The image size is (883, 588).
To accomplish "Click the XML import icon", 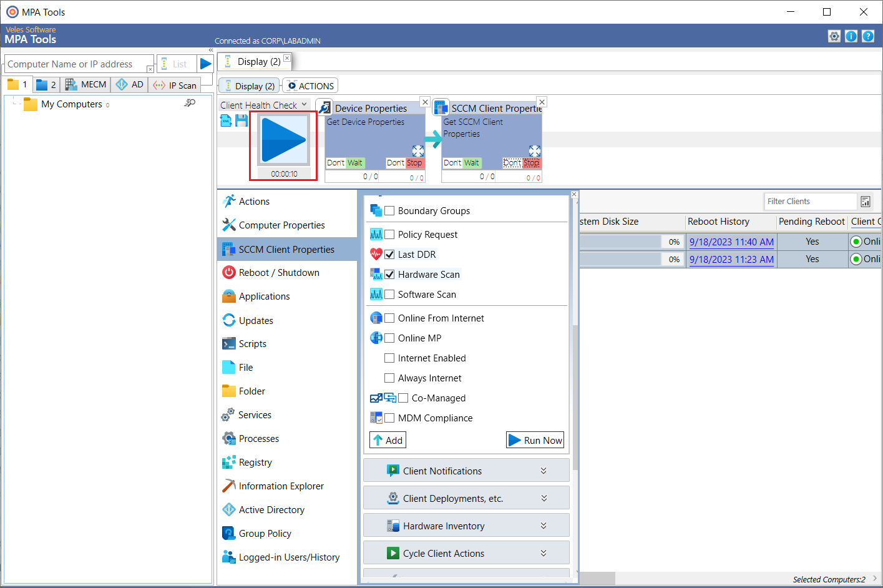I will click(227, 120).
